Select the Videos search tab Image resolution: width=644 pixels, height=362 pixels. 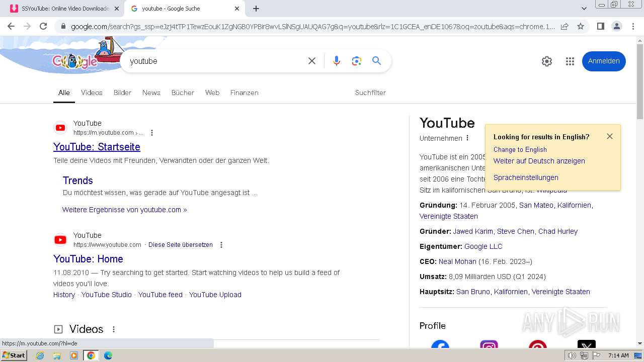pos(92,93)
